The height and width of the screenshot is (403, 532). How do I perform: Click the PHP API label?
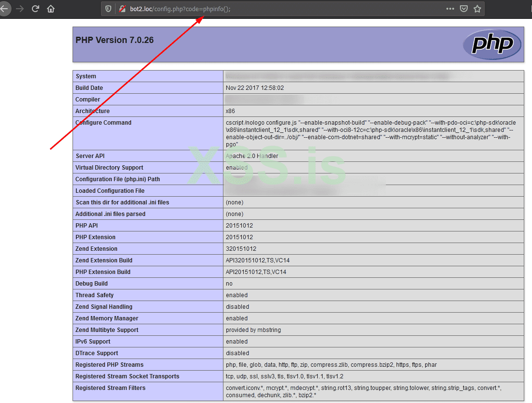point(87,225)
